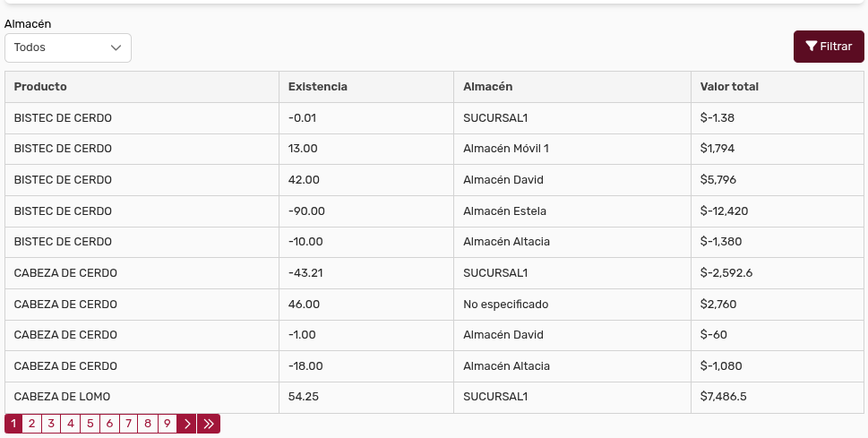Click current page 1 button
Screen dimensions: 868x438
(x=13, y=424)
